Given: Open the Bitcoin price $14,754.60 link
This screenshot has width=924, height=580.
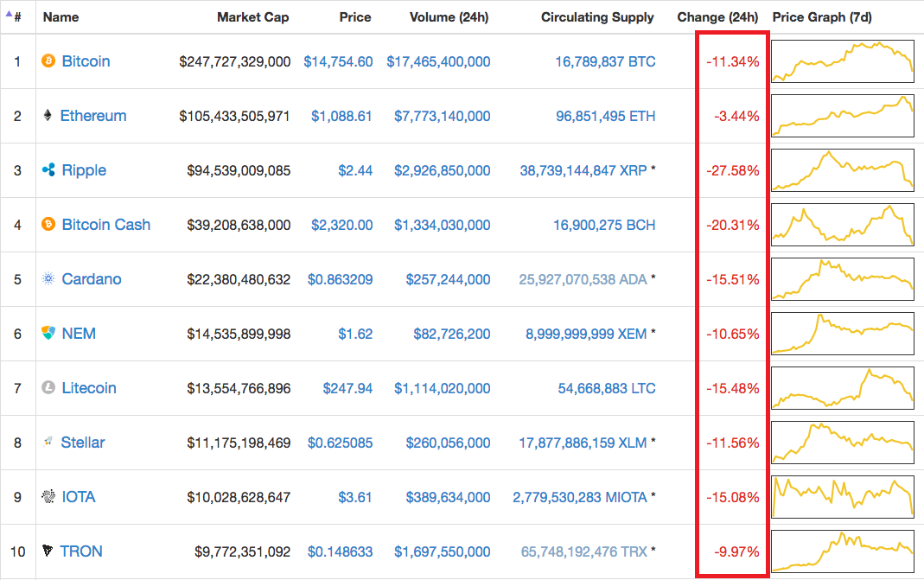Looking at the screenshot, I should (338, 61).
